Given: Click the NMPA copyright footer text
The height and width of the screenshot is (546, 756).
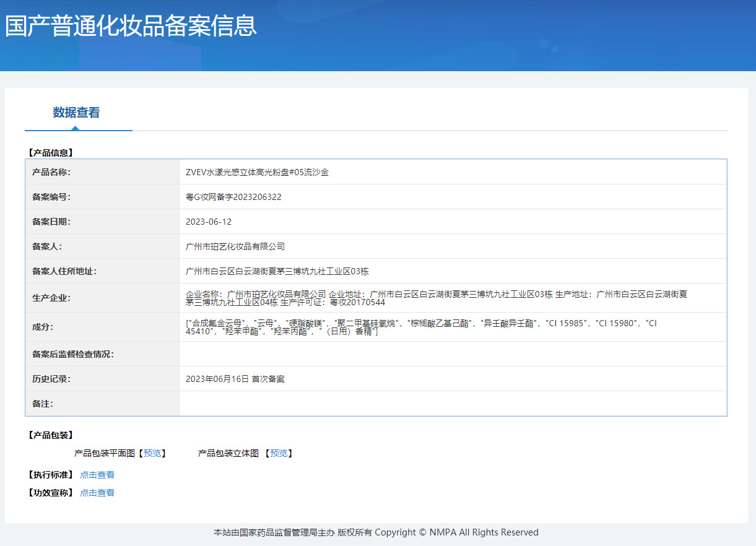Looking at the screenshot, I should point(376,532).
